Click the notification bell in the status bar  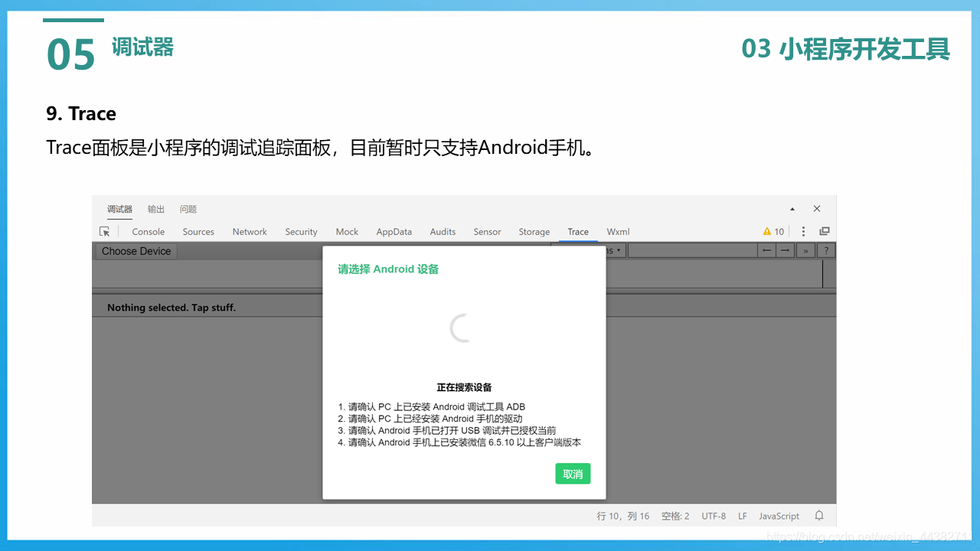819,516
